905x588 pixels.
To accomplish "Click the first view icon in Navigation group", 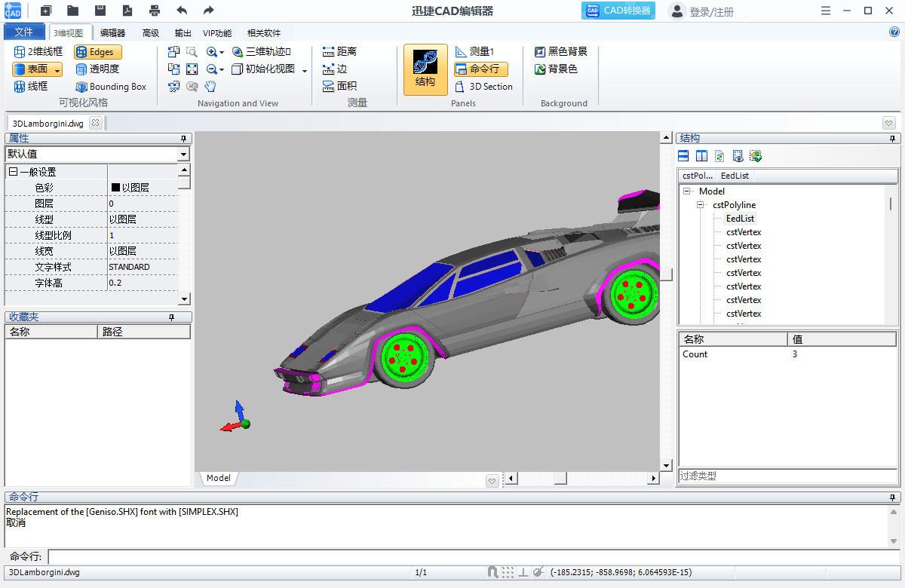I will click(x=173, y=52).
